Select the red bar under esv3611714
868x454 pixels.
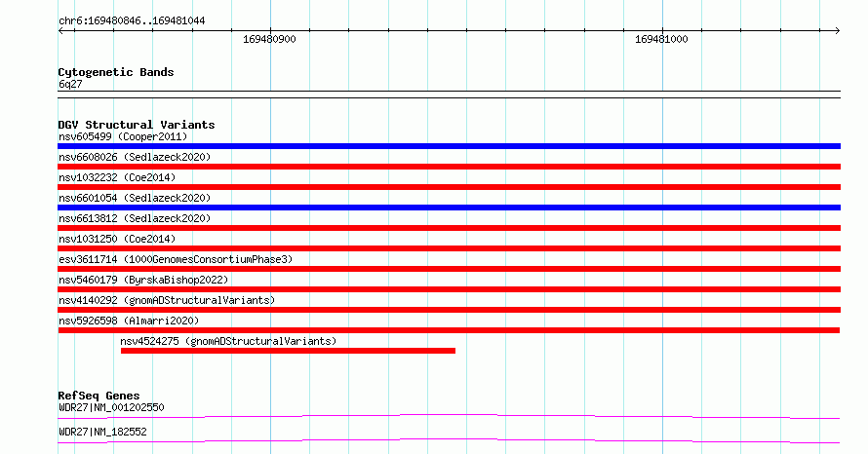coord(449,269)
